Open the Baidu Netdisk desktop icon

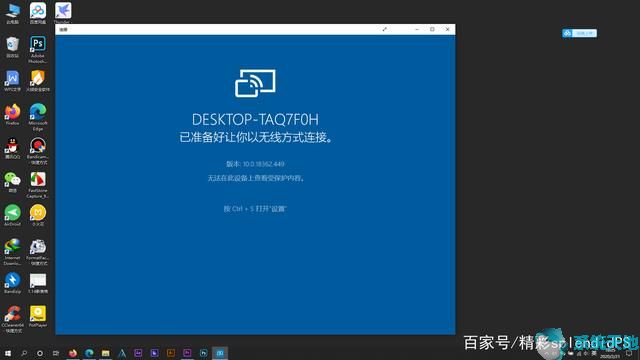pyautogui.click(x=38, y=12)
